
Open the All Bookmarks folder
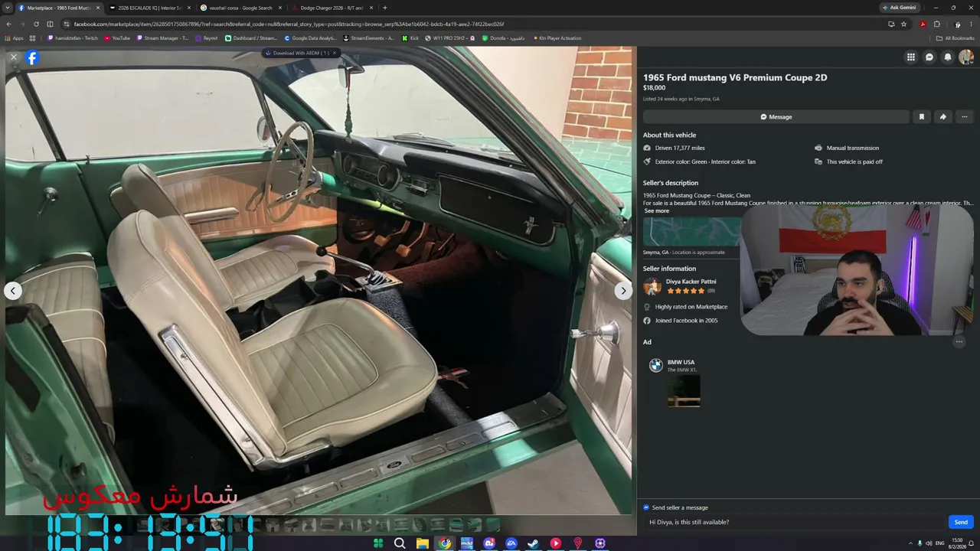pos(955,38)
